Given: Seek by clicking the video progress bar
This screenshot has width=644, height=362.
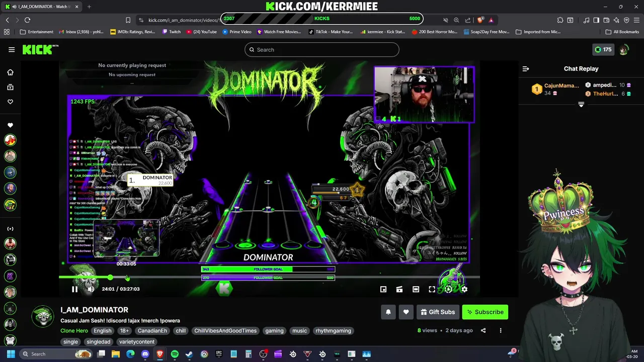Looking at the screenshot, I should 269,277.
